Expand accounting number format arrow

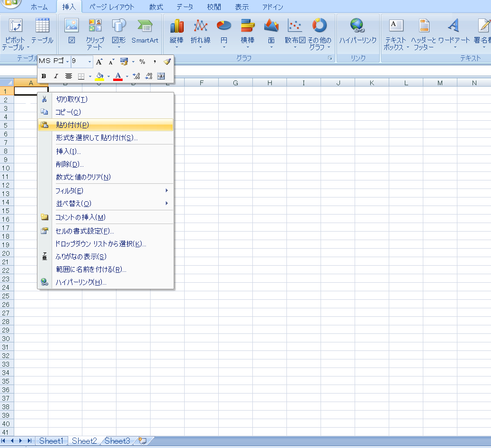[x=133, y=62]
